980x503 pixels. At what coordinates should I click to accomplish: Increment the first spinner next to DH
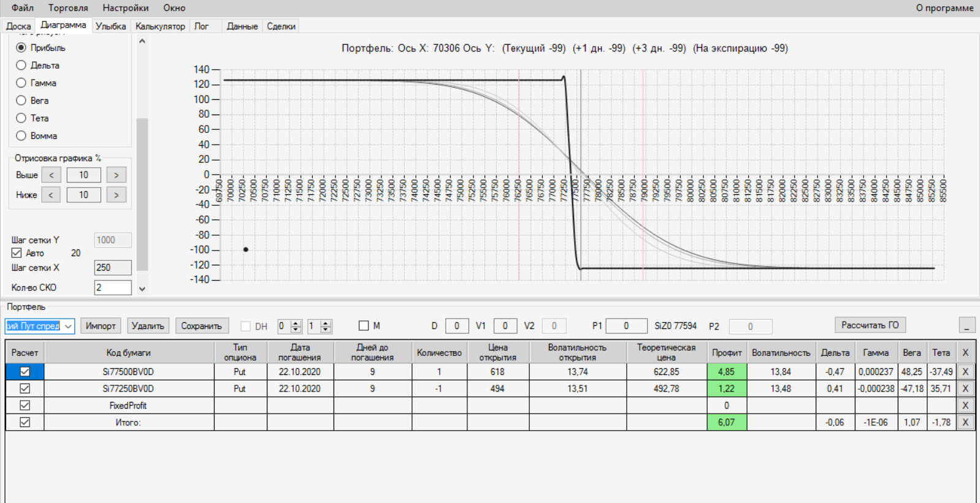pyautogui.click(x=296, y=323)
